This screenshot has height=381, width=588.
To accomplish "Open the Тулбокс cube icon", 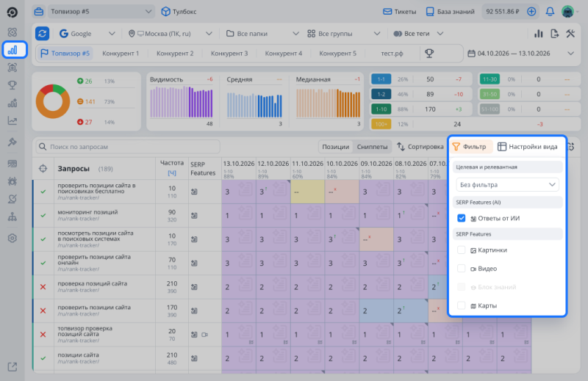I will coord(165,12).
